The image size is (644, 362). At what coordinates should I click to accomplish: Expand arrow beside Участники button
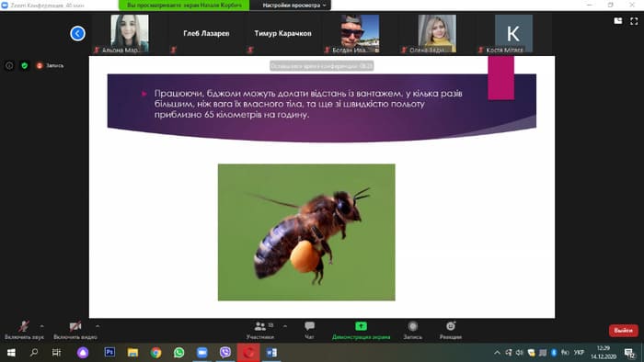285,326
